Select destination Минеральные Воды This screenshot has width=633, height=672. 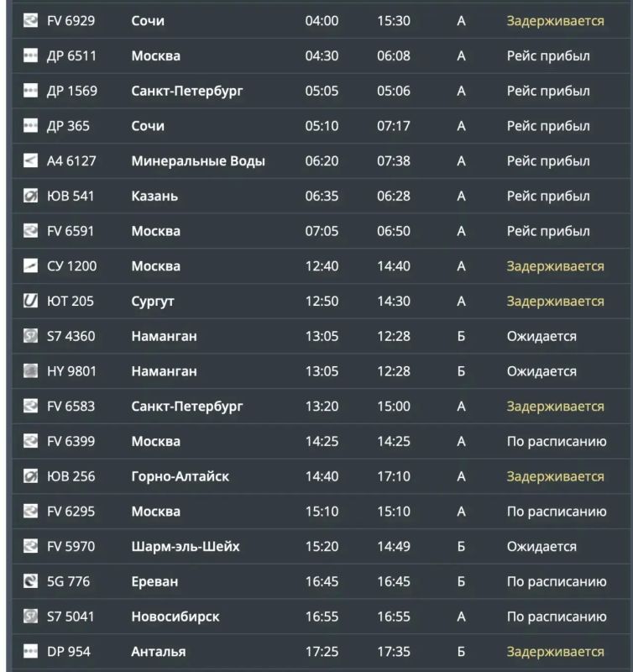click(198, 160)
